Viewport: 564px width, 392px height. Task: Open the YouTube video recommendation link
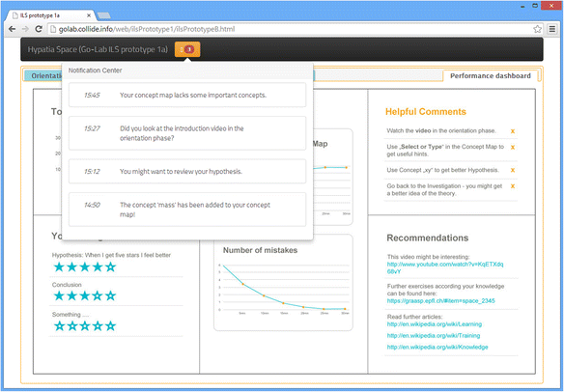click(445, 267)
